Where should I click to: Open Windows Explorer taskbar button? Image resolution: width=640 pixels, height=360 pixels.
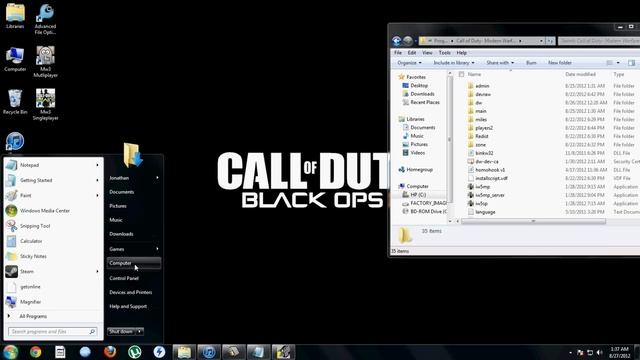coord(184,352)
